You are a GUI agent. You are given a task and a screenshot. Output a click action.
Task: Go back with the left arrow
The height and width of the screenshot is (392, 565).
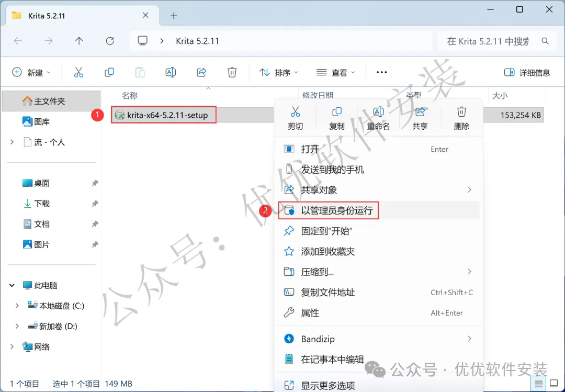click(18, 41)
